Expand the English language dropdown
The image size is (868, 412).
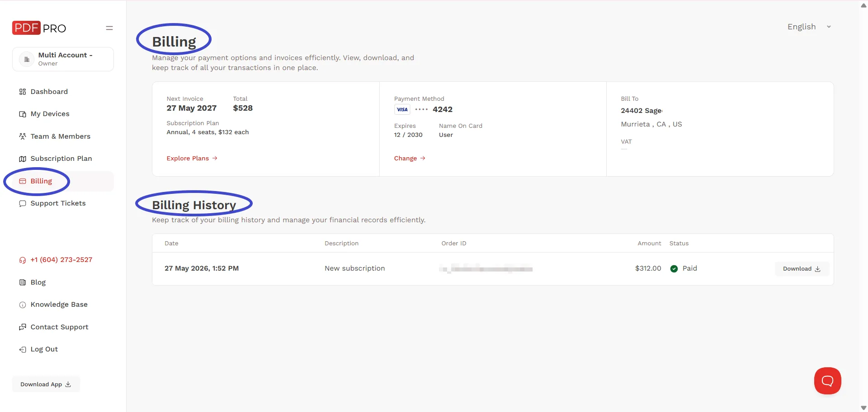click(x=809, y=27)
